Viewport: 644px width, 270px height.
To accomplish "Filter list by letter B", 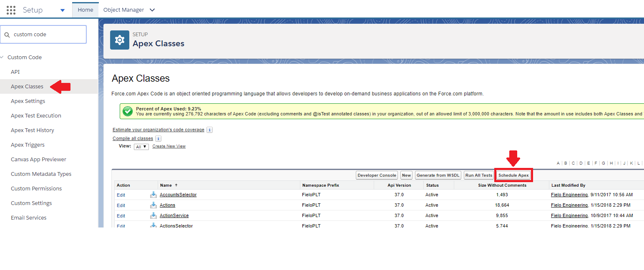I will [566, 163].
